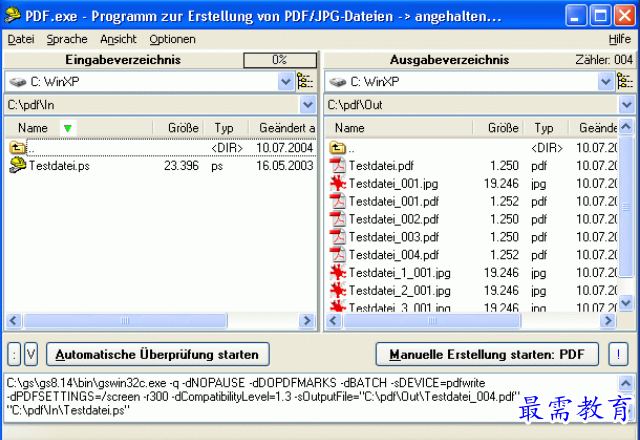
Task: Open the Datei menu
Action: pyautogui.click(x=21, y=39)
